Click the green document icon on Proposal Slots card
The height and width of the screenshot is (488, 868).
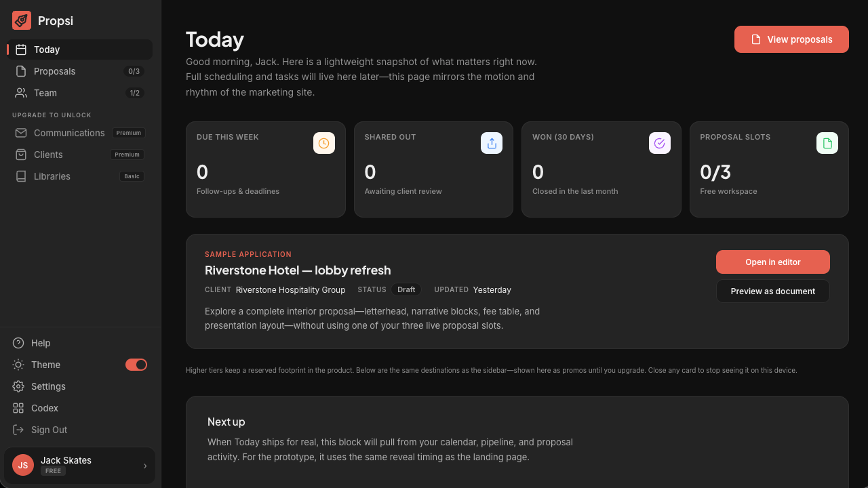pyautogui.click(x=827, y=143)
